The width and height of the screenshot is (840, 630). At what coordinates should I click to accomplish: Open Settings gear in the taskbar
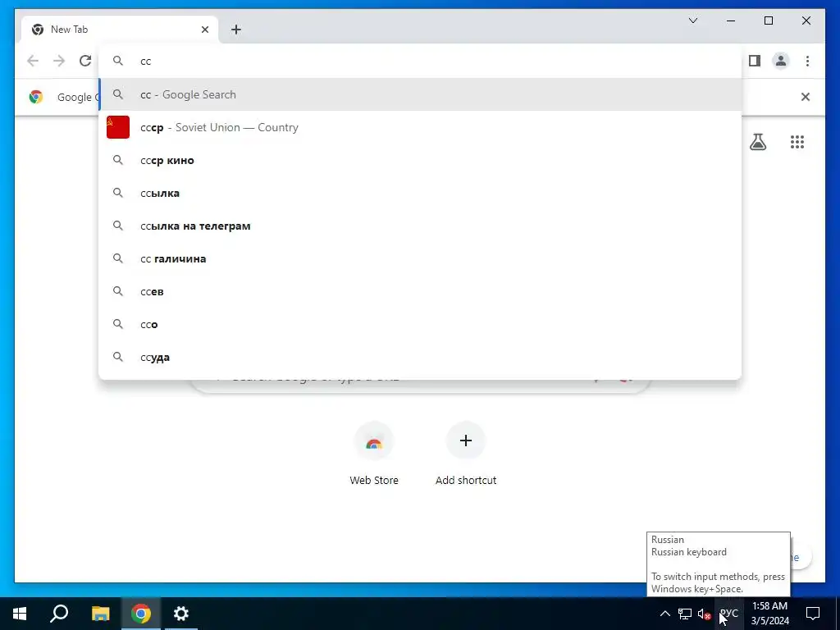click(181, 614)
